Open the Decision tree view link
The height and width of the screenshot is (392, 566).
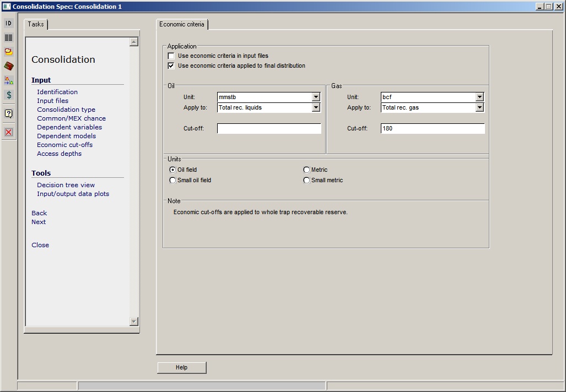click(66, 185)
